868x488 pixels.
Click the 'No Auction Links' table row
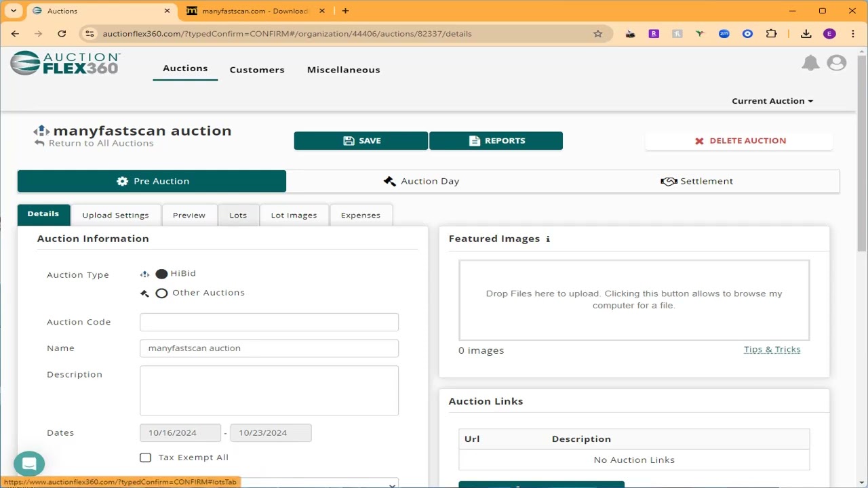[634, 460]
